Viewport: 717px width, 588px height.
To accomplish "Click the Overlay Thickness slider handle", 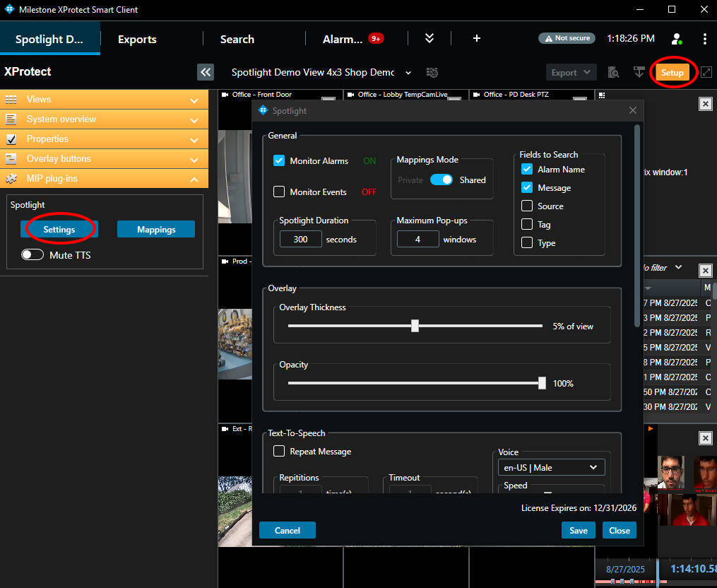I will [x=415, y=326].
